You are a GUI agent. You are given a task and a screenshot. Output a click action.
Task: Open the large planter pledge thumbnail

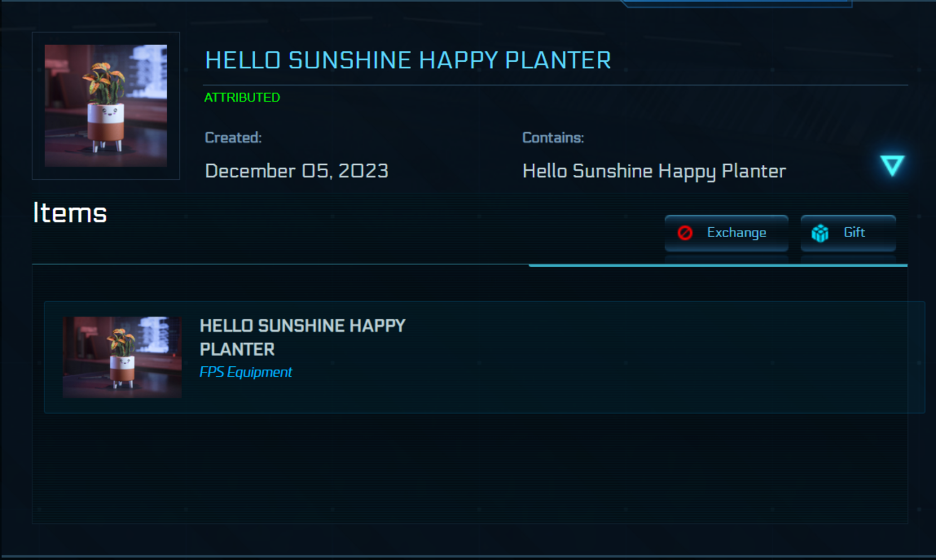coord(106,106)
